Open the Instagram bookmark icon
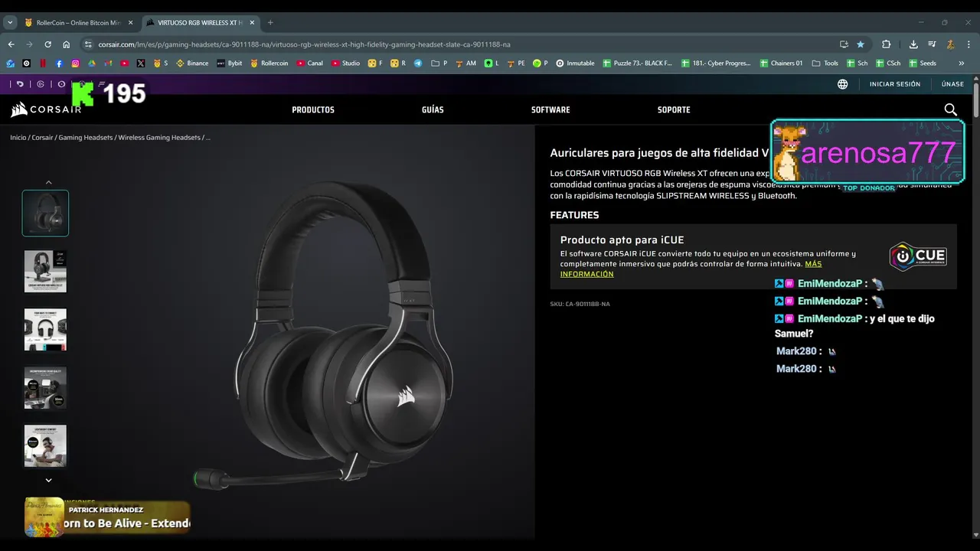Image resolution: width=980 pixels, height=551 pixels. (75, 64)
